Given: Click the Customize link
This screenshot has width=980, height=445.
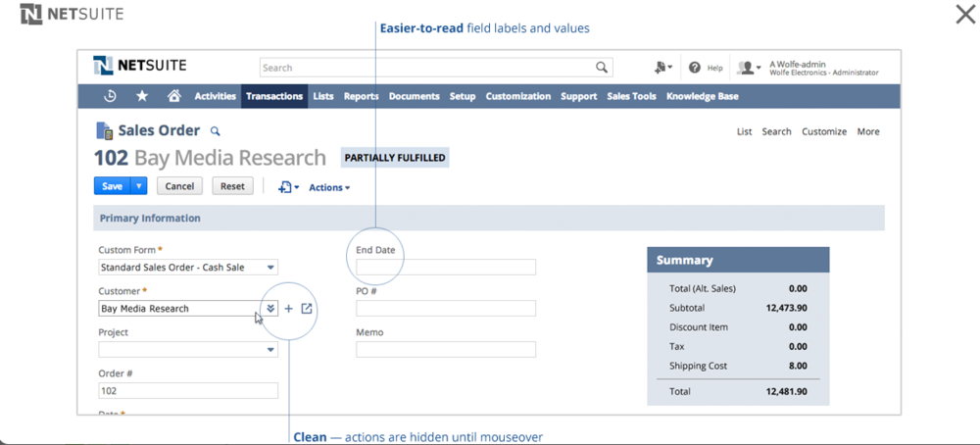Looking at the screenshot, I should [823, 131].
